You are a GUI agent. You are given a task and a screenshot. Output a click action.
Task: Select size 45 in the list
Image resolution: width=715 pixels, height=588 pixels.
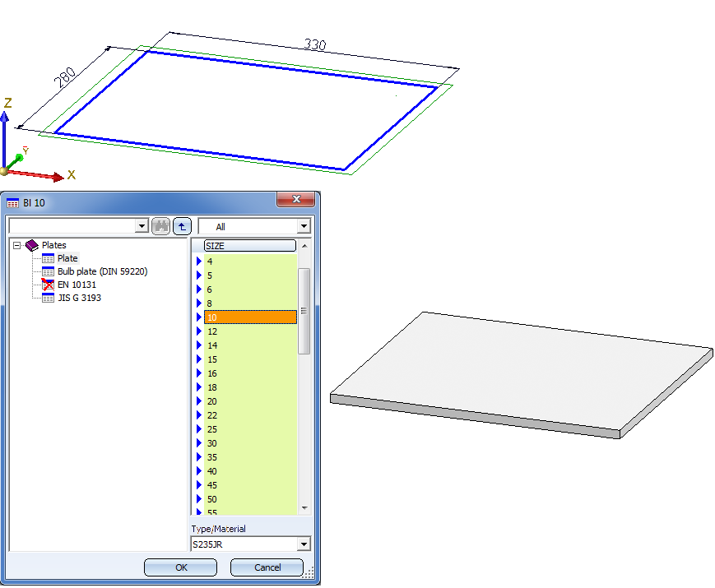[250, 485]
